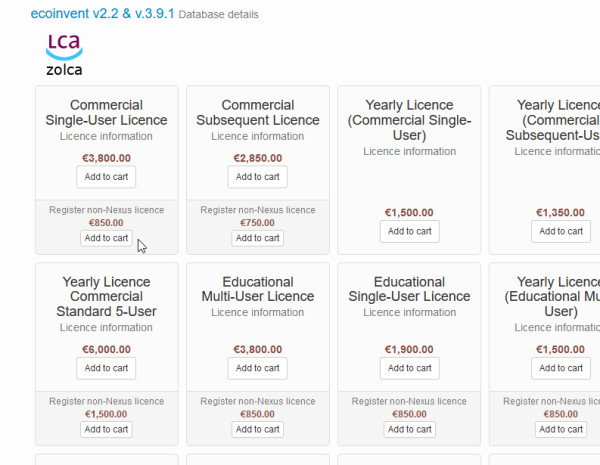Click the Educational Single-User Licence title
Image resolution: width=600 pixels, height=465 pixels.
[409, 289]
